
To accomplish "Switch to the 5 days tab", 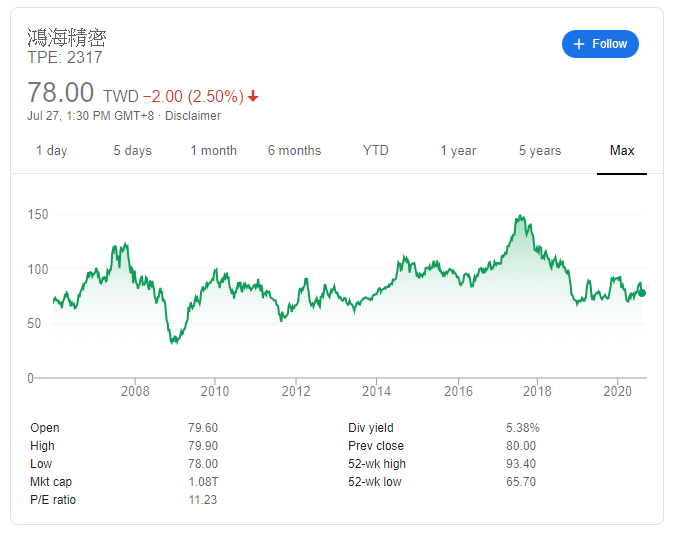I will pos(132,150).
